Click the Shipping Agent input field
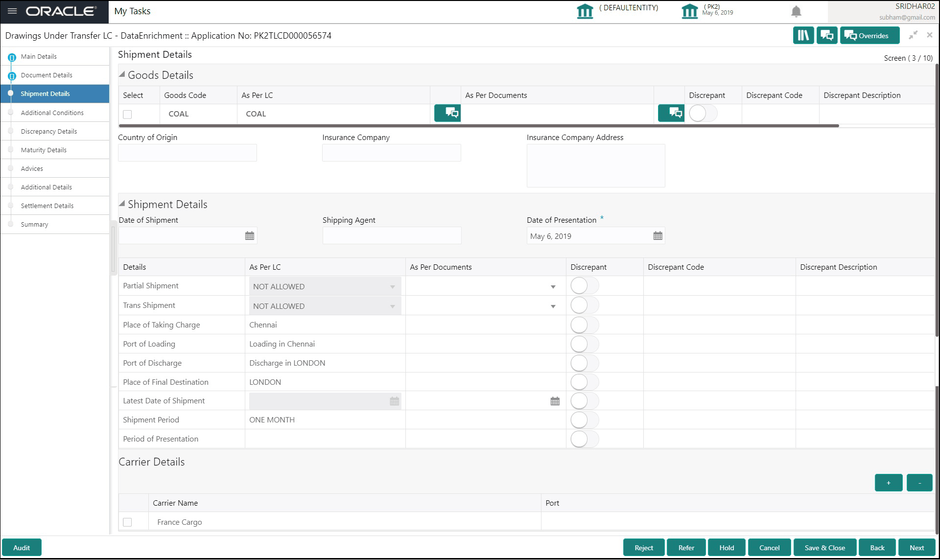940x560 pixels. click(391, 235)
